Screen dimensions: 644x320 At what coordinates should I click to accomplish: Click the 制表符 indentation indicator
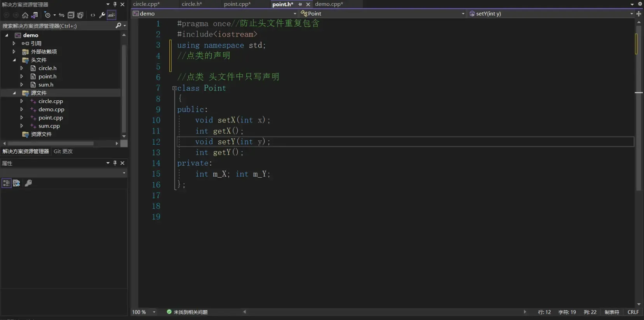(x=612, y=312)
